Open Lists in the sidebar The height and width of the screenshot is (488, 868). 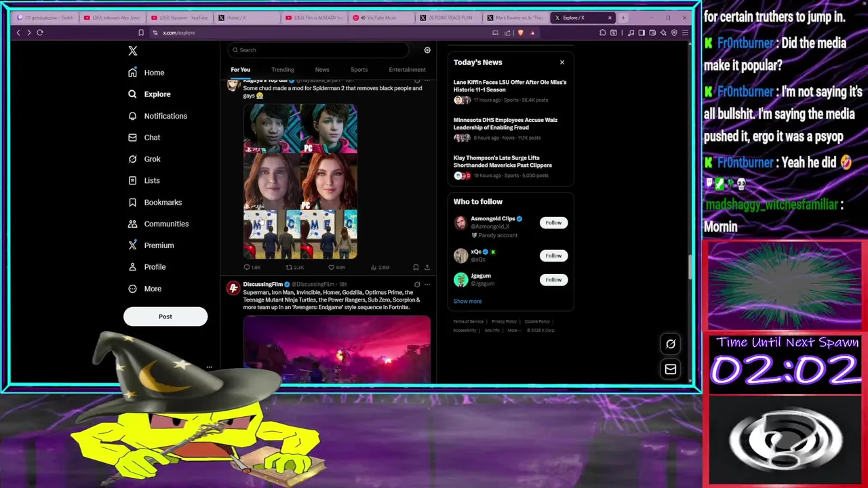tap(144, 181)
